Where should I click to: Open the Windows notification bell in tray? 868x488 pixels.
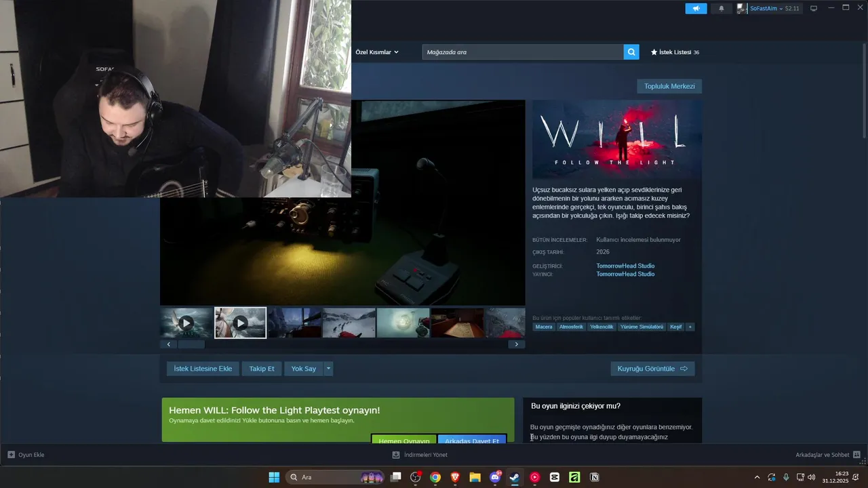[x=855, y=477]
